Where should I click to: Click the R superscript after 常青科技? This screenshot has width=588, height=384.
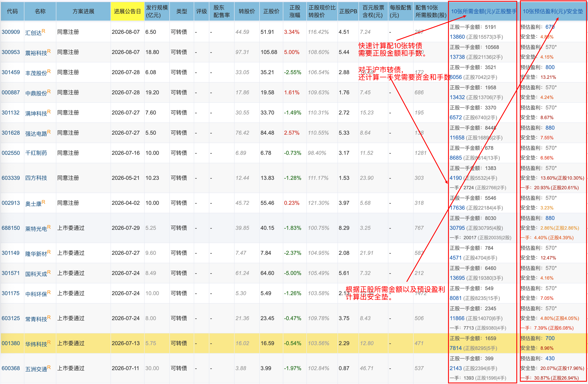point(49,317)
